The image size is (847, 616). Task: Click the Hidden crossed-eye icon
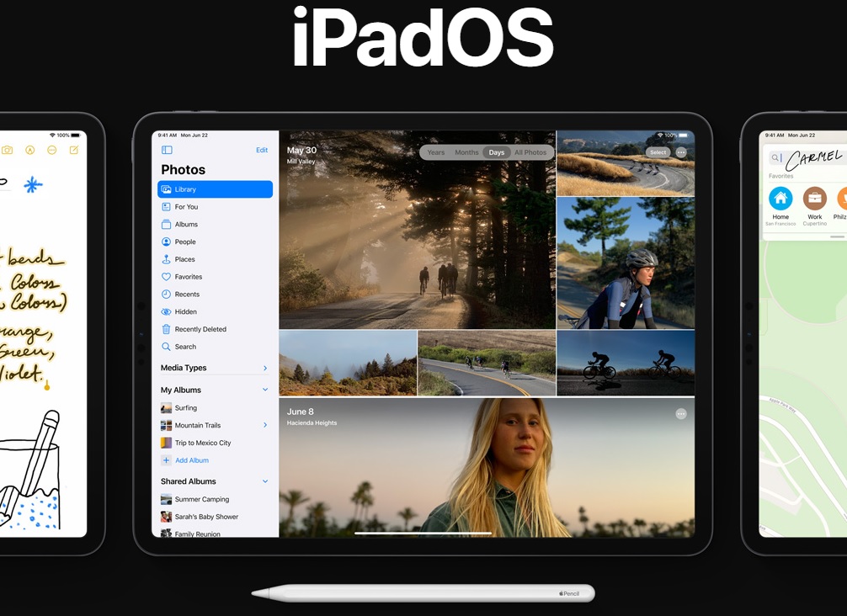pyautogui.click(x=167, y=311)
